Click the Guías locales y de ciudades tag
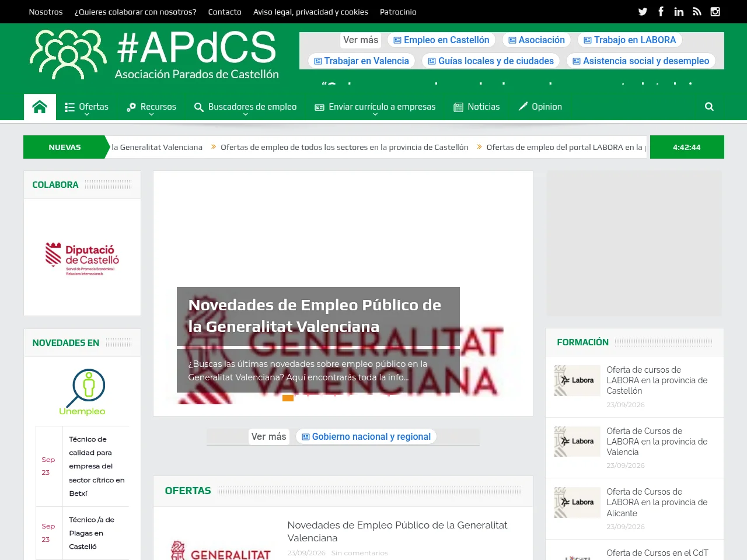Viewport: 747px width, 560px height. 491,61
